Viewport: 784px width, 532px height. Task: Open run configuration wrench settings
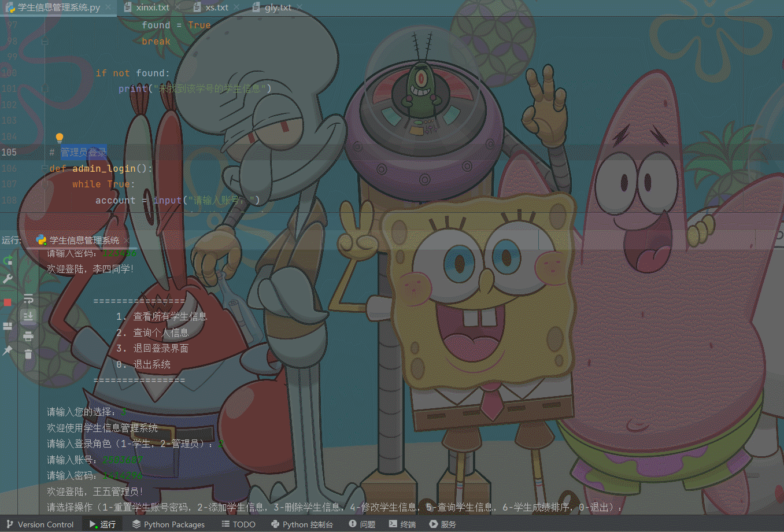[x=8, y=279]
